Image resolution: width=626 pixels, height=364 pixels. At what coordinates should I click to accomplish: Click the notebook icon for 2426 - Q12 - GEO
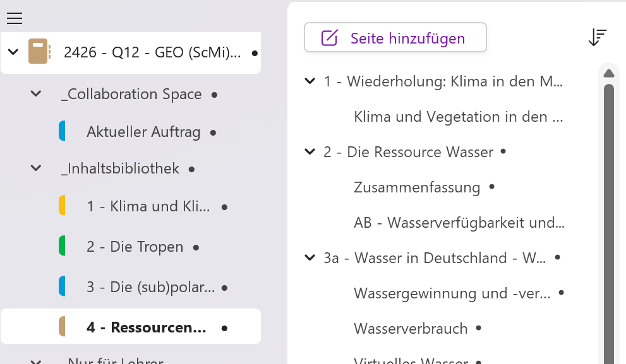[x=38, y=52]
